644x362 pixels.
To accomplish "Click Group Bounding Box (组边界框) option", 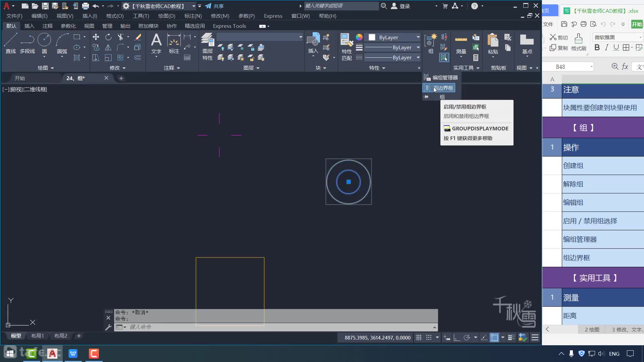I will 439,88.
